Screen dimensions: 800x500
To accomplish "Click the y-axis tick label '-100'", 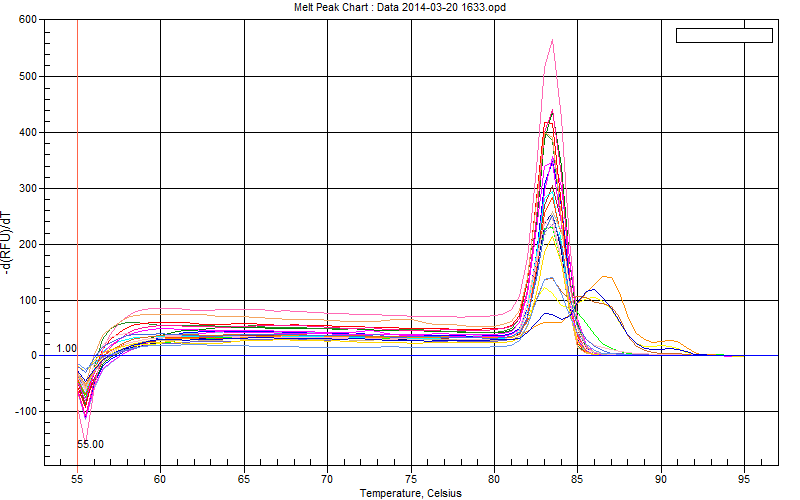I will click(x=26, y=411).
